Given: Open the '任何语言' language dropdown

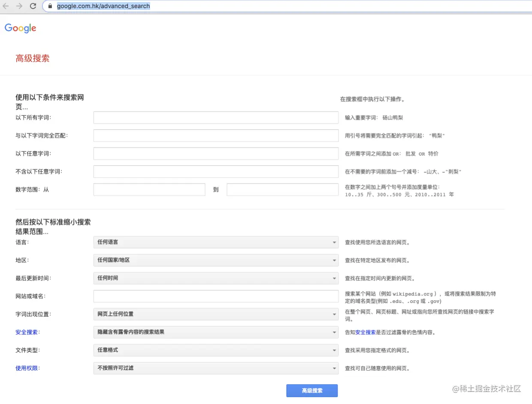Looking at the screenshot, I should click(216, 242).
